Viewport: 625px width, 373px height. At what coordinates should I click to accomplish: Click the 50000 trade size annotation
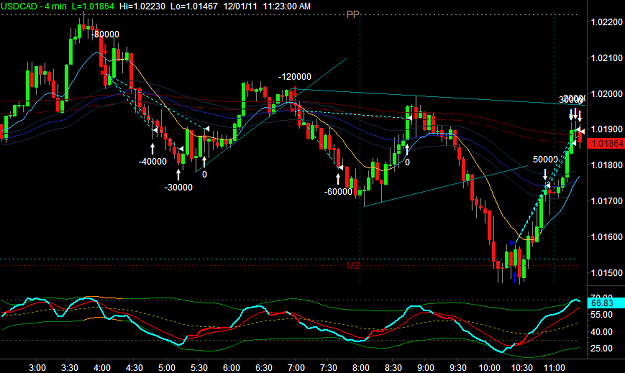(x=545, y=159)
